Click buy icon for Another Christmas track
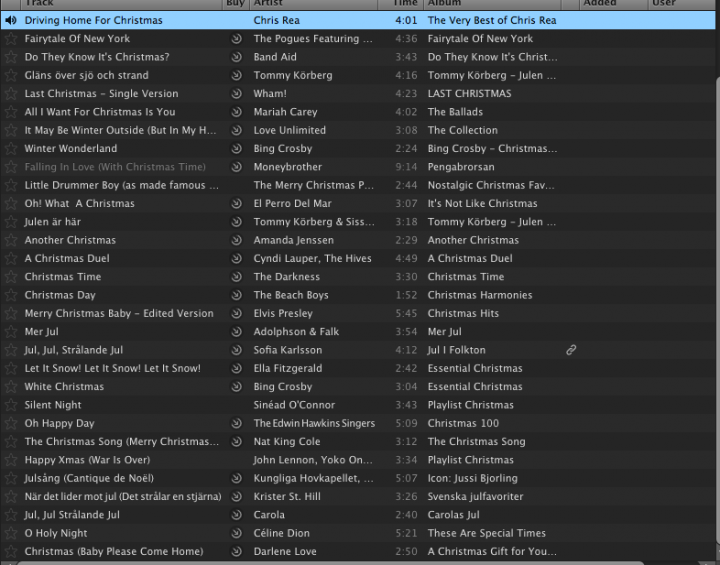Image resolution: width=720 pixels, height=565 pixels. click(236, 240)
